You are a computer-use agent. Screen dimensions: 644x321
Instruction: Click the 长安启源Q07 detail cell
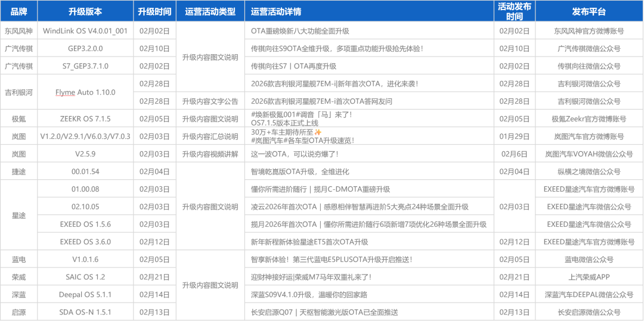(369, 312)
